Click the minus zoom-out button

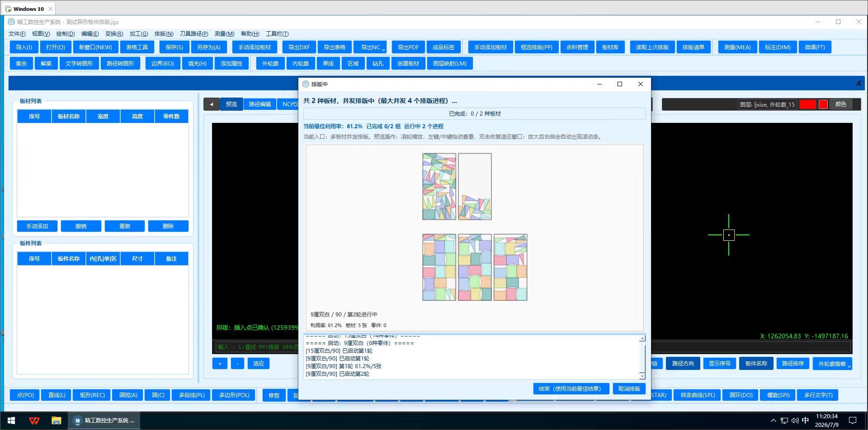(x=237, y=364)
